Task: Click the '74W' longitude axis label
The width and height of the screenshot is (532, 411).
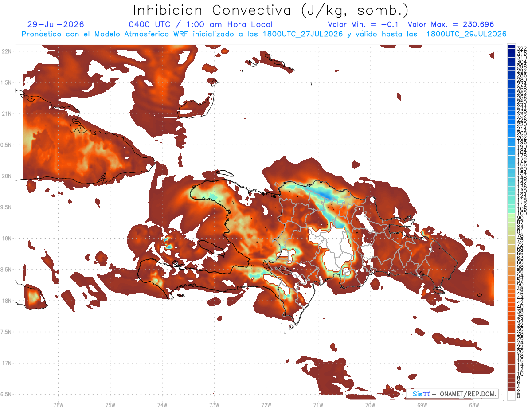Action: [x=162, y=405]
